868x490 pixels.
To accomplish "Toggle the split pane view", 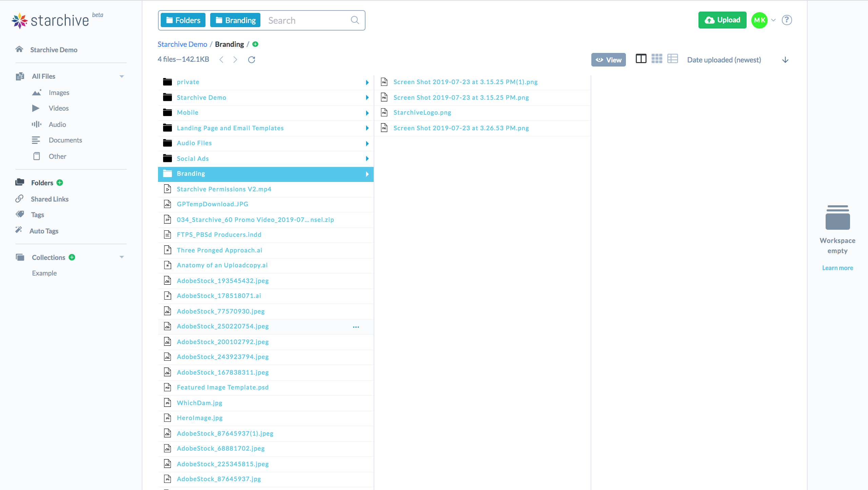I will point(641,59).
